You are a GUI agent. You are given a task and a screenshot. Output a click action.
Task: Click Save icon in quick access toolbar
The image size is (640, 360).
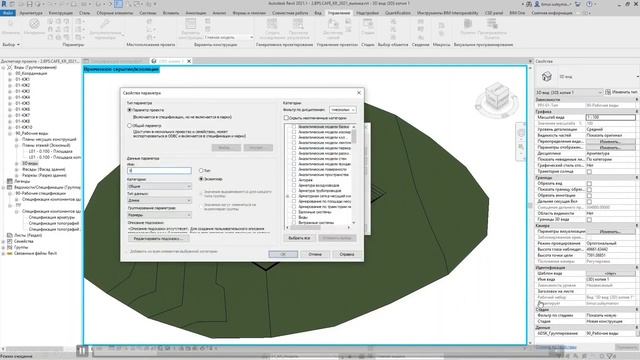(x=29, y=4)
